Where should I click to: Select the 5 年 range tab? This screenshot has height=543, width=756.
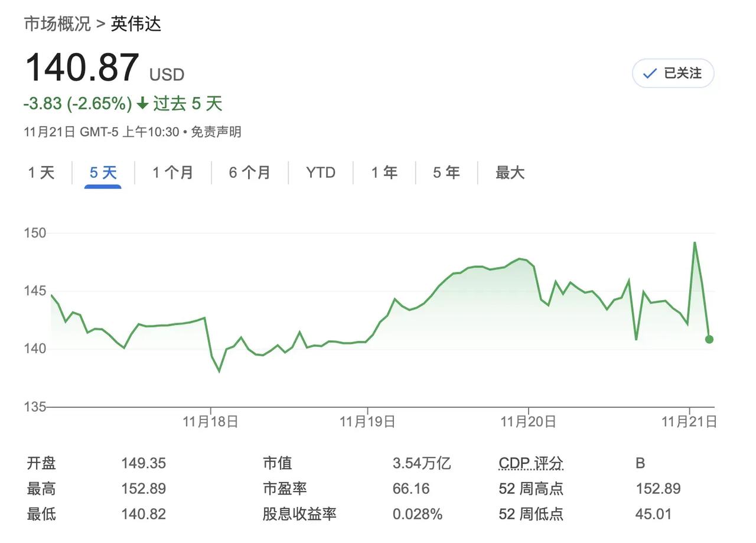(447, 173)
